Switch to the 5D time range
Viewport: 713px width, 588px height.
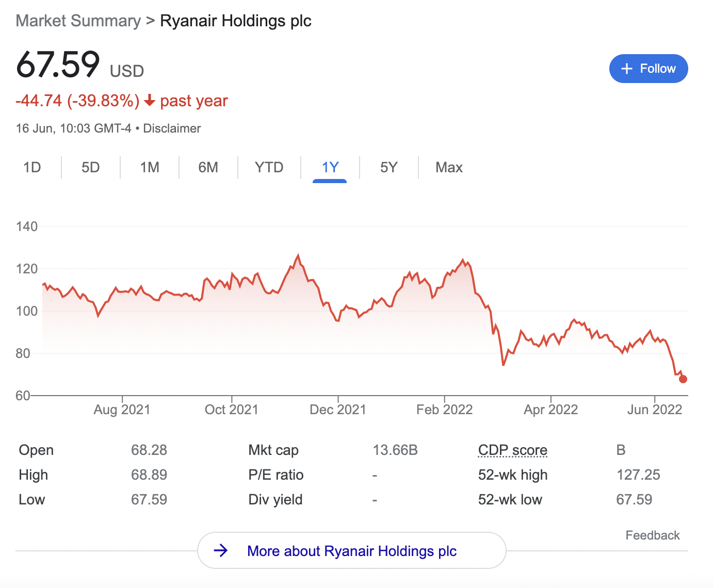tap(90, 168)
